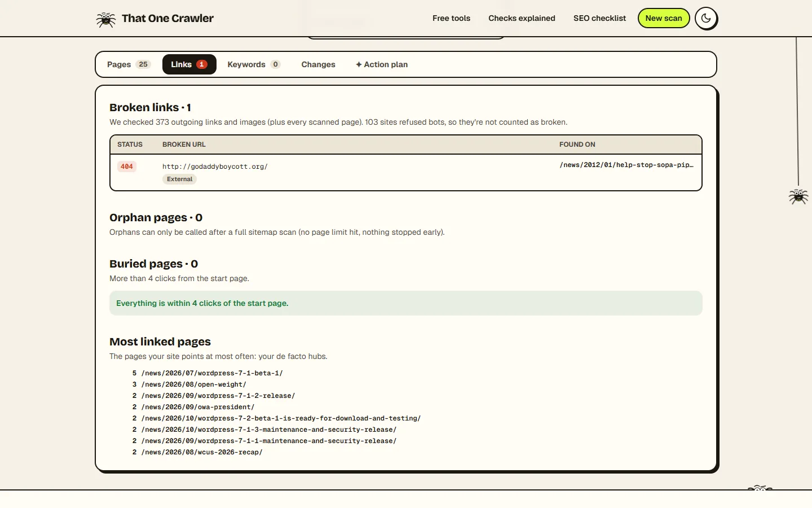The height and width of the screenshot is (508, 812).
Task: Toggle dark mode with the moon icon
Action: coord(706,18)
